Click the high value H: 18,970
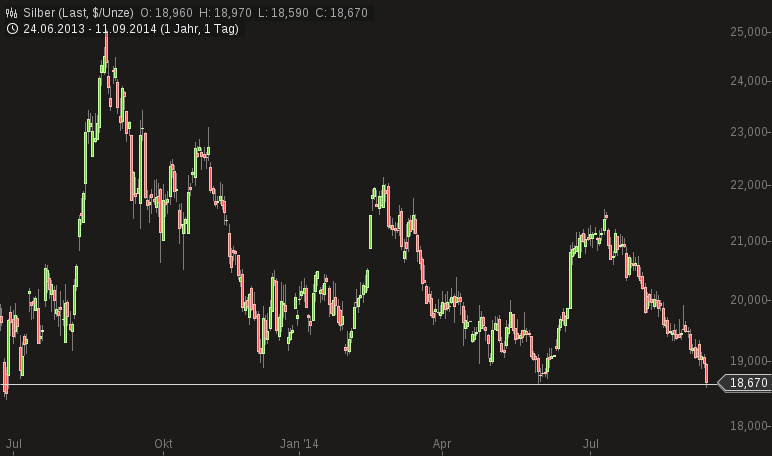Image resolution: width=772 pixels, height=456 pixels. 225,13
